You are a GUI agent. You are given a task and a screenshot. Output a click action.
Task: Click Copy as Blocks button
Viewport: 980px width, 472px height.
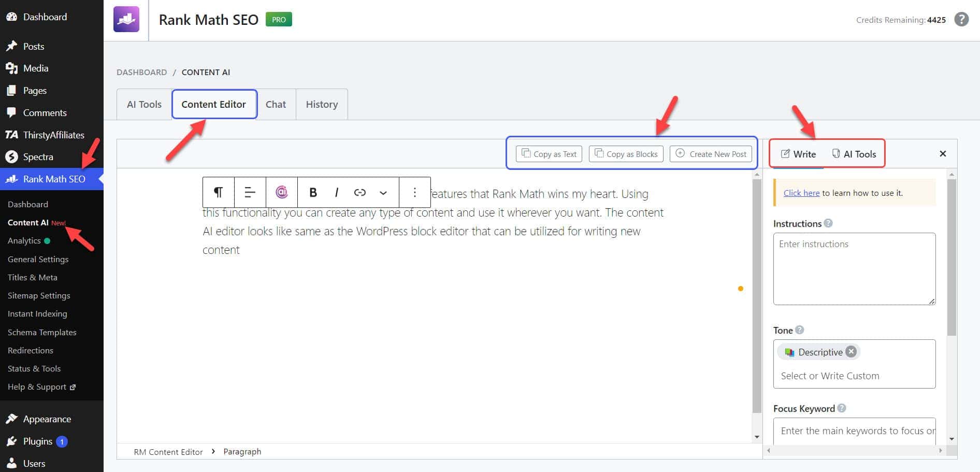coord(626,154)
